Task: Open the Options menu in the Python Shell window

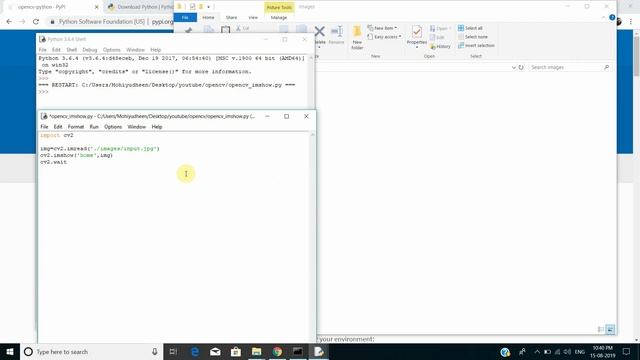Action: (x=111, y=50)
